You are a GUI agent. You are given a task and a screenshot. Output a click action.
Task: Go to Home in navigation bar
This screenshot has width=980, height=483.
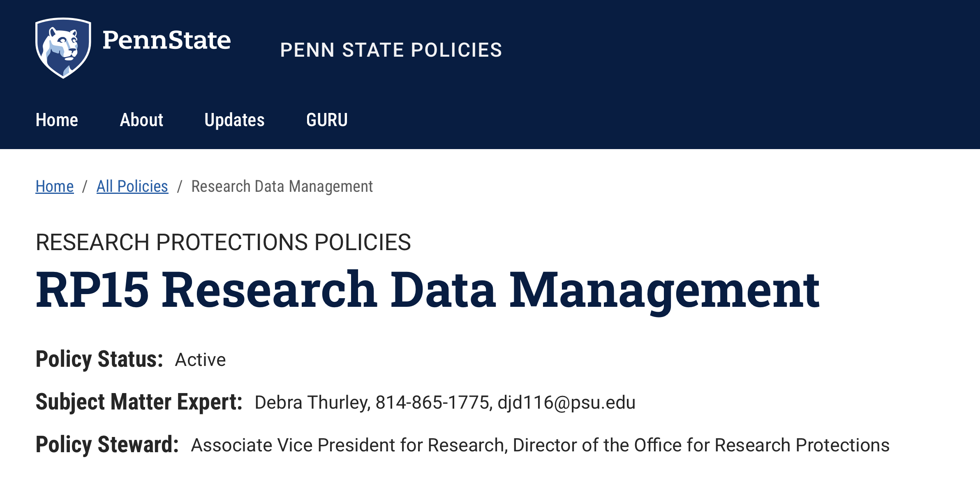57,120
